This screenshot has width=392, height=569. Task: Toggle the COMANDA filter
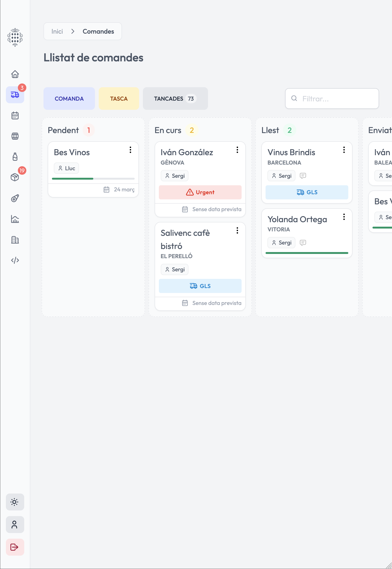pos(69,99)
